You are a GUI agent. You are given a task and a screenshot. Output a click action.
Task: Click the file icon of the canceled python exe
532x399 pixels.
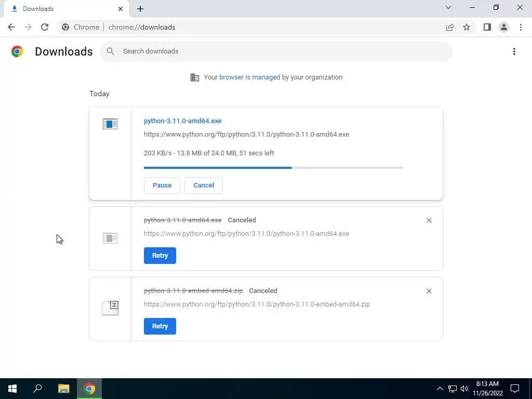[110, 238]
